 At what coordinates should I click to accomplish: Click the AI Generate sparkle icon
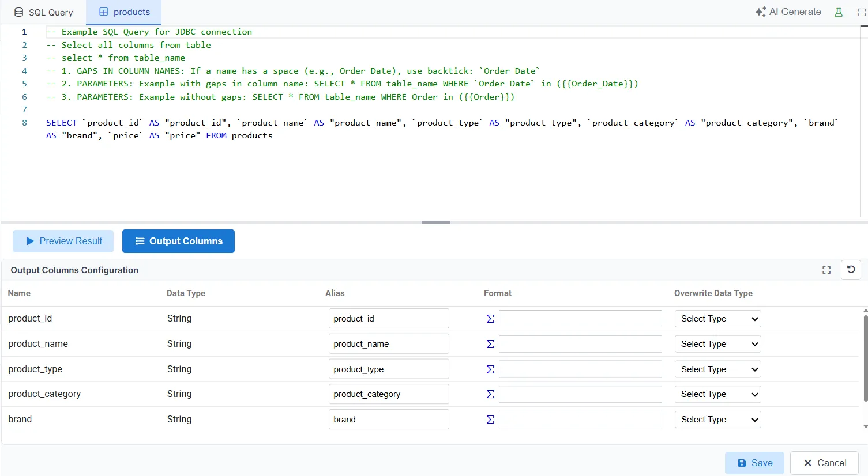758,12
